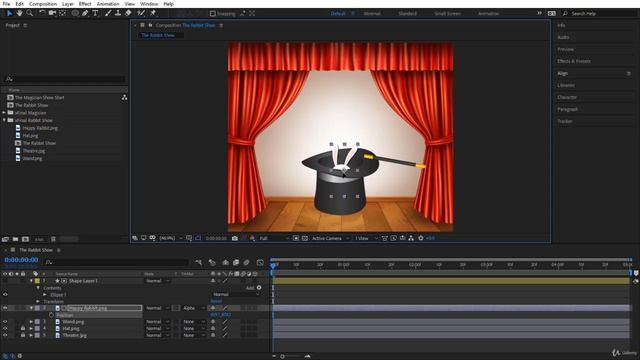Unlock the Theatre.jpg layer
This screenshot has height=360, width=640.
coord(23,335)
